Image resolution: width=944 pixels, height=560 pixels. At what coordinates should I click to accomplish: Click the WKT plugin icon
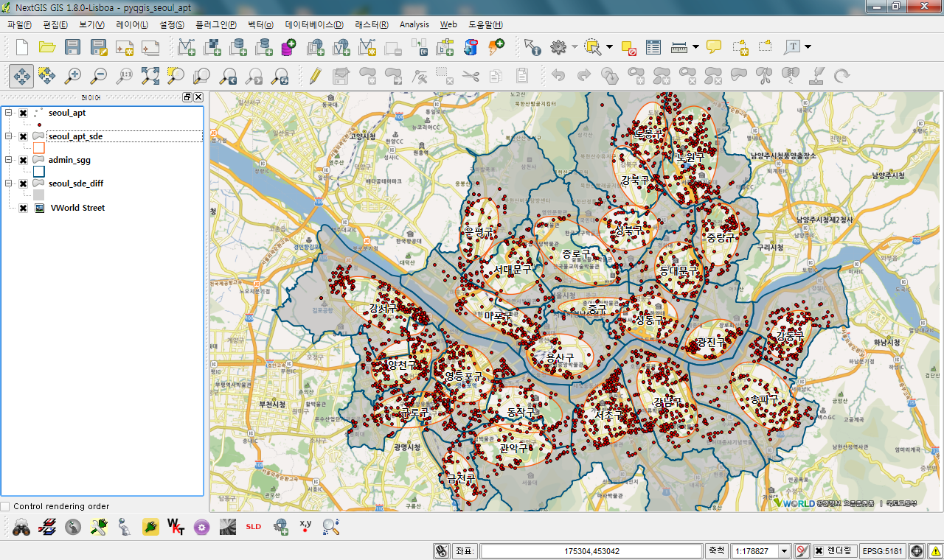(176, 526)
